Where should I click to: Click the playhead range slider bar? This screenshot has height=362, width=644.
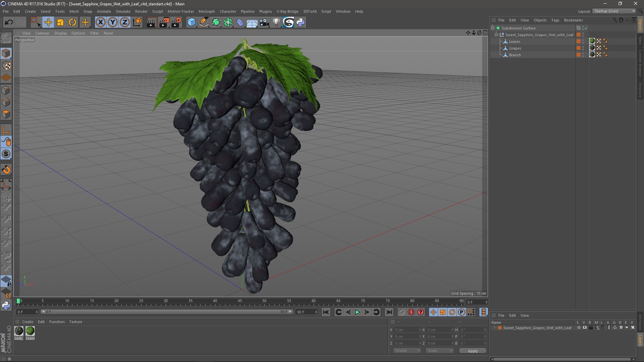coord(166,312)
